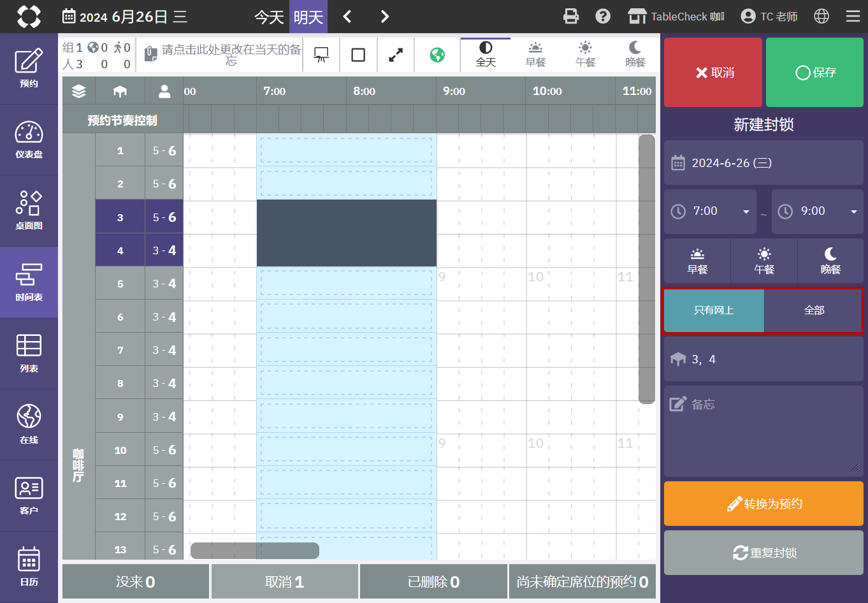
Task: Open the 日历 calendar view
Action: (29, 567)
